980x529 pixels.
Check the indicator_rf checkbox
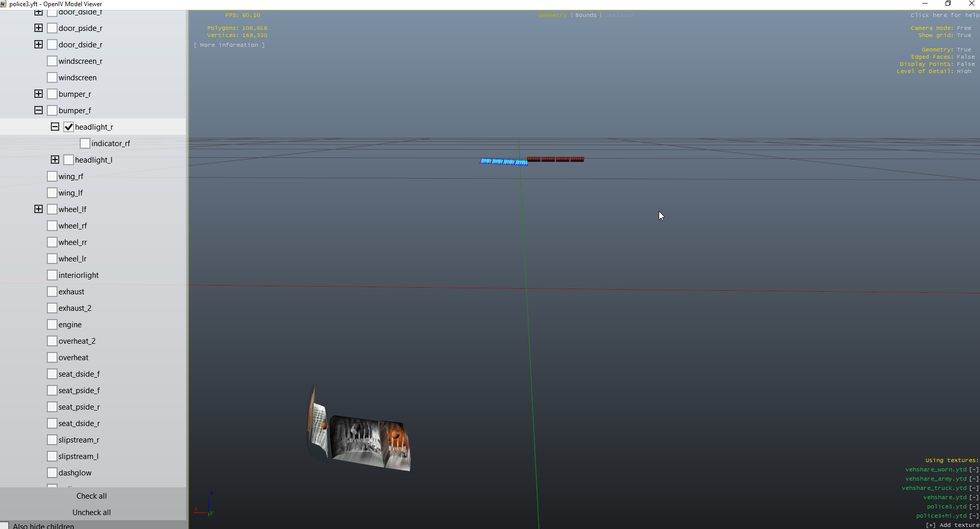[85, 143]
